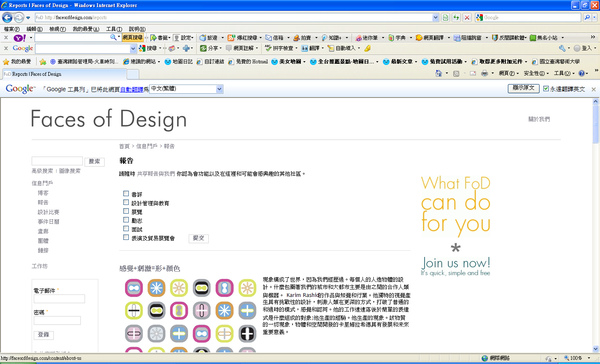Tick the 書評 checkbox

[x=126, y=194]
